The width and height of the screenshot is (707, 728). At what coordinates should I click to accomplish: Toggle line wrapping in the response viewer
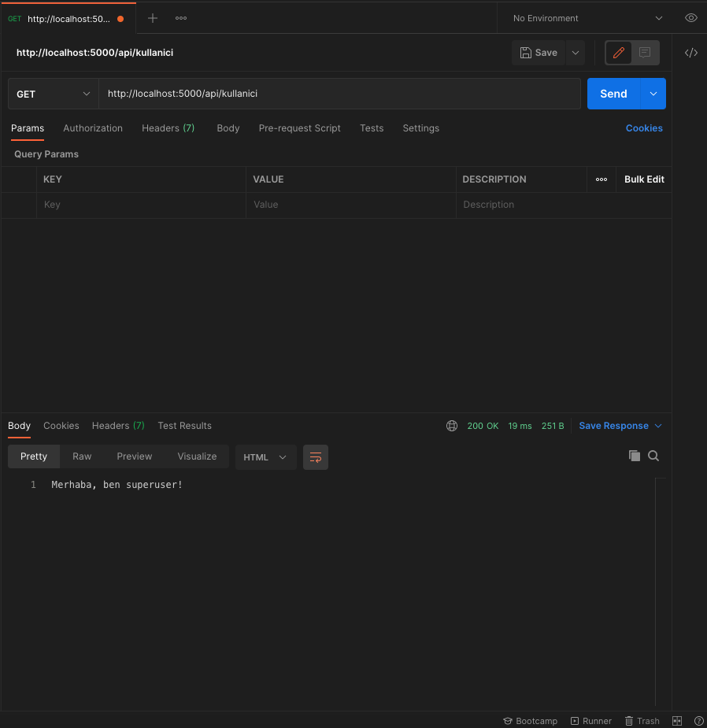pos(315,457)
